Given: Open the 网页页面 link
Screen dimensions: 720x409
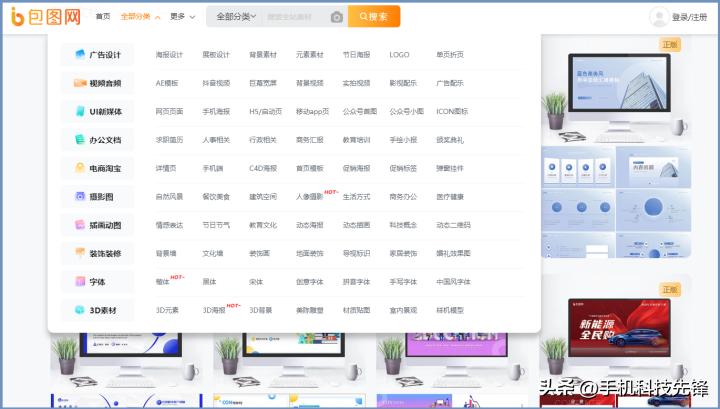Looking at the screenshot, I should click(169, 112).
